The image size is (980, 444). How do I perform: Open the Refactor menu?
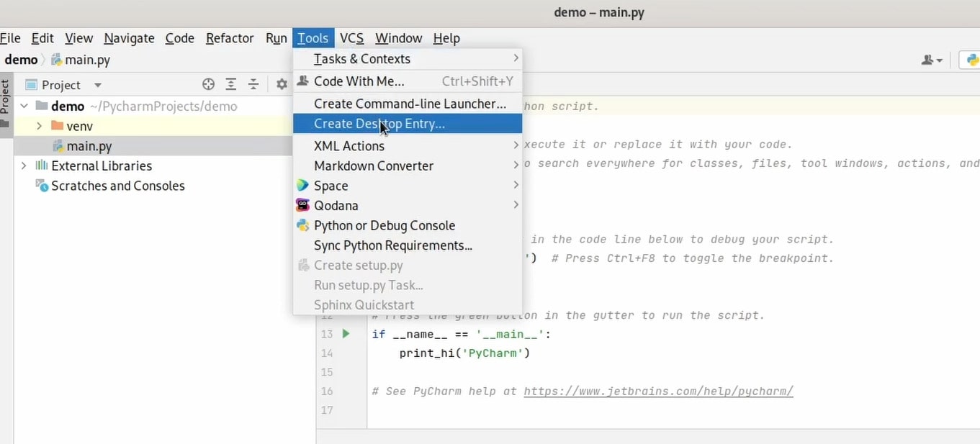(x=230, y=38)
